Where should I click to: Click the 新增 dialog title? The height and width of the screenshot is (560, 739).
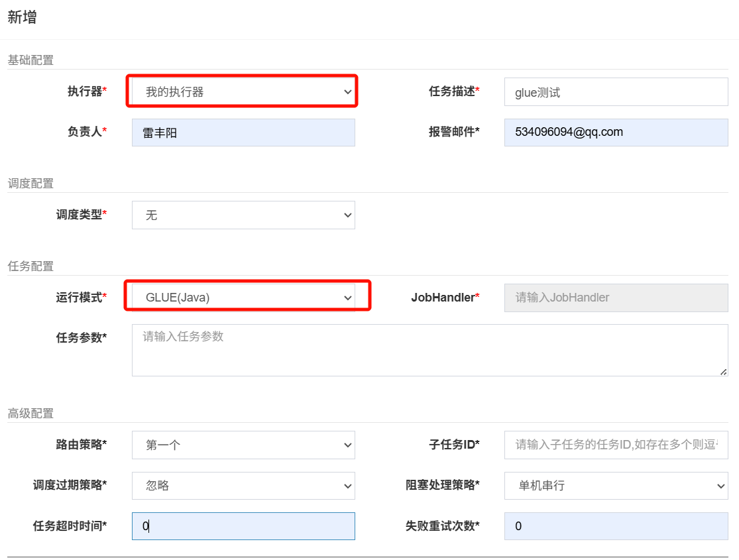tap(22, 18)
